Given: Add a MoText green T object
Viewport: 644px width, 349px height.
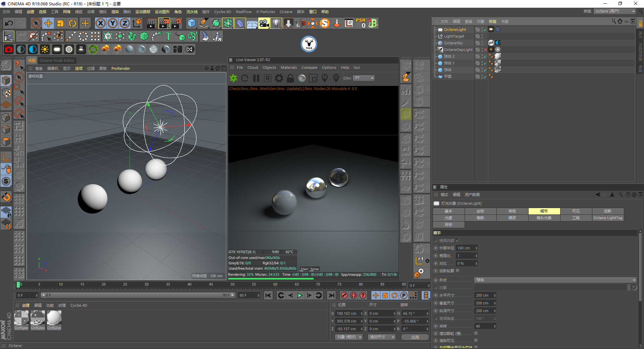Looking at the screenshot, I should [x=168, y=36].
